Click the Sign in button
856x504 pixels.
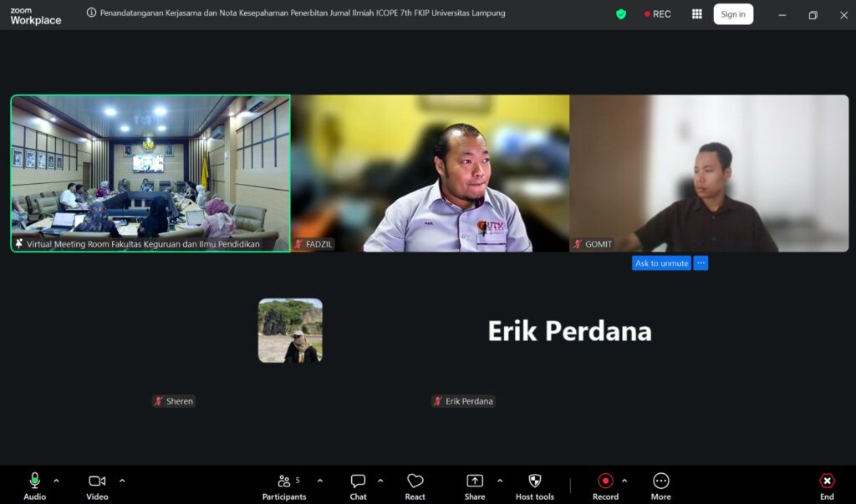[732, 14]
